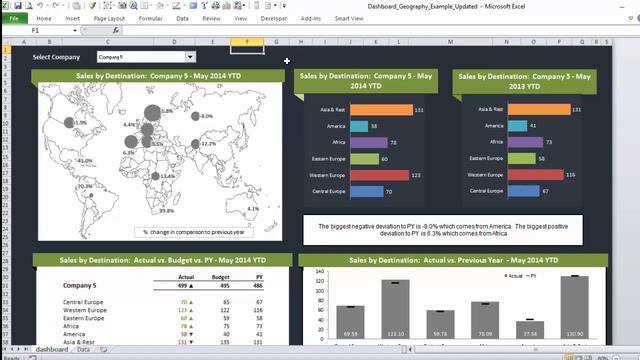Open Customize Quick Access Toolbar dropdown
Screen dimensions: 640x360
[284, 6]
